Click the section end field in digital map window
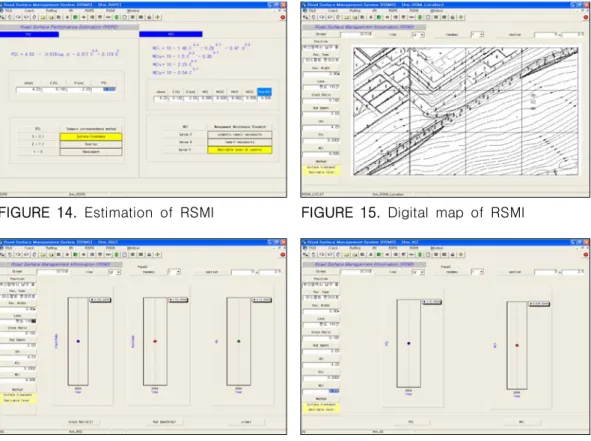Image resolution: width=591 pixels, height=441 pixels. pos(573,35)
